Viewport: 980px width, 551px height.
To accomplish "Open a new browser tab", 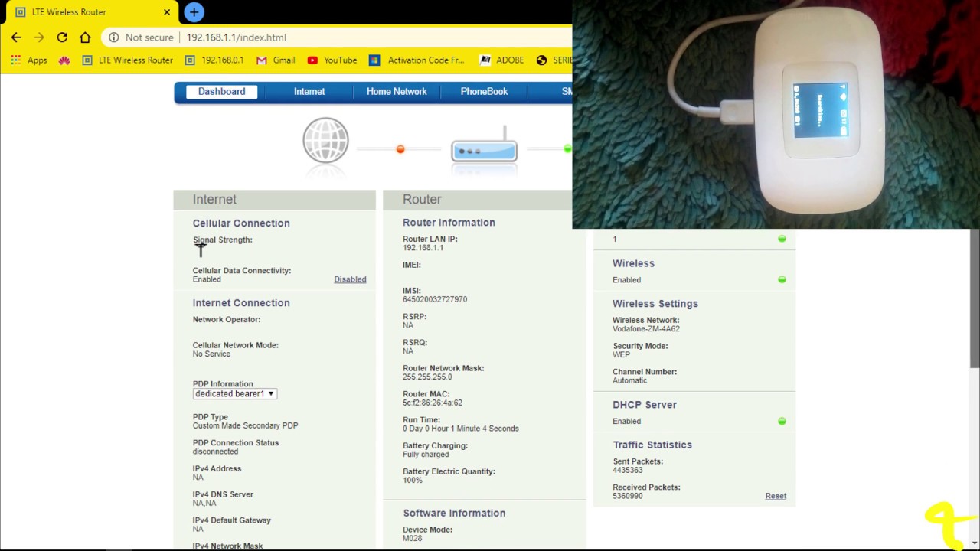I will [194, 12].
